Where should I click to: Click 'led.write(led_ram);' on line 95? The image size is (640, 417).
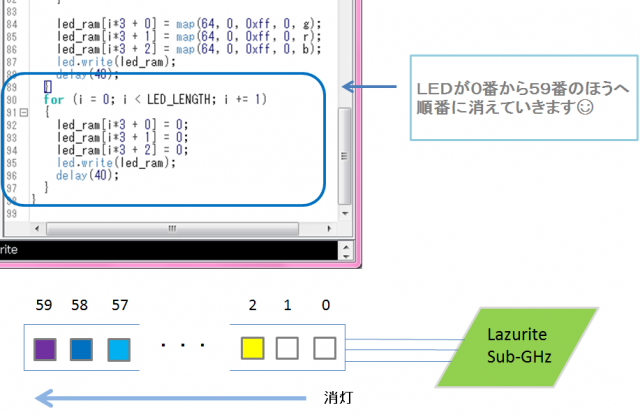(116, 163)
